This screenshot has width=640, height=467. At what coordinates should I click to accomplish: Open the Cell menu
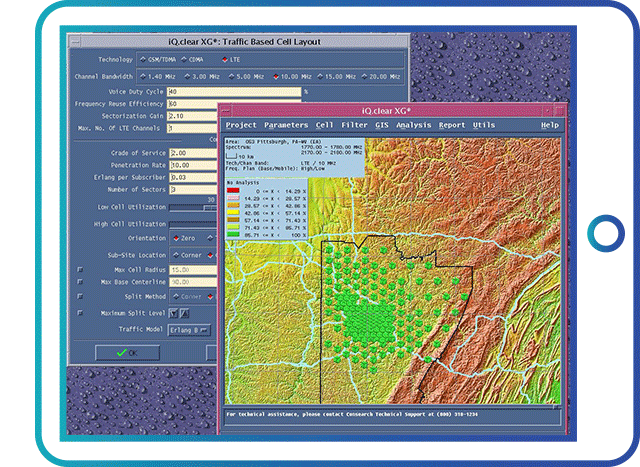click(324, 125)
